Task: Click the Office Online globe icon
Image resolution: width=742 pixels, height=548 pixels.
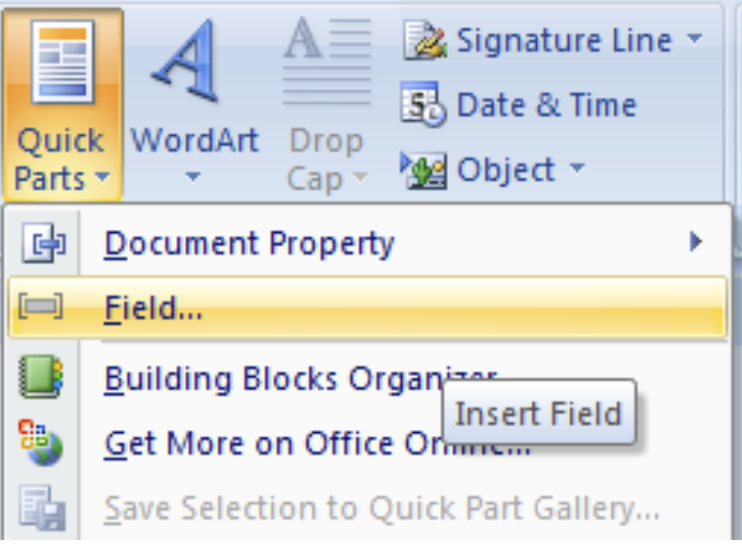Action: click(x=41, y=442)
